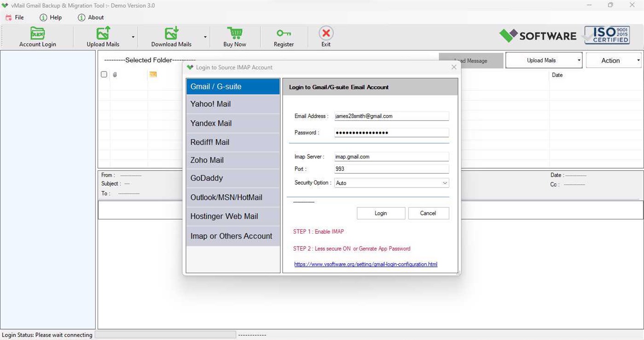Open the Help menu
Screen dimensions: 644x340
click(x=56, y=18)
